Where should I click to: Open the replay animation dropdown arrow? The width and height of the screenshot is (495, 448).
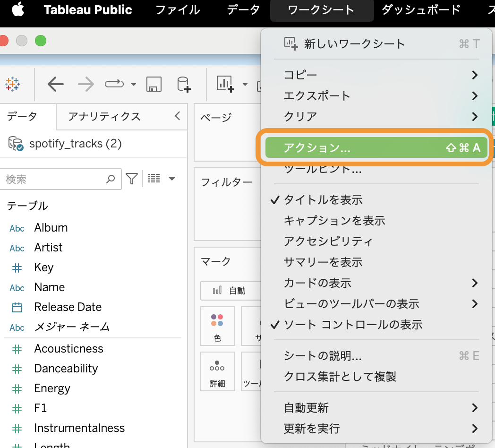coord(134,85)
